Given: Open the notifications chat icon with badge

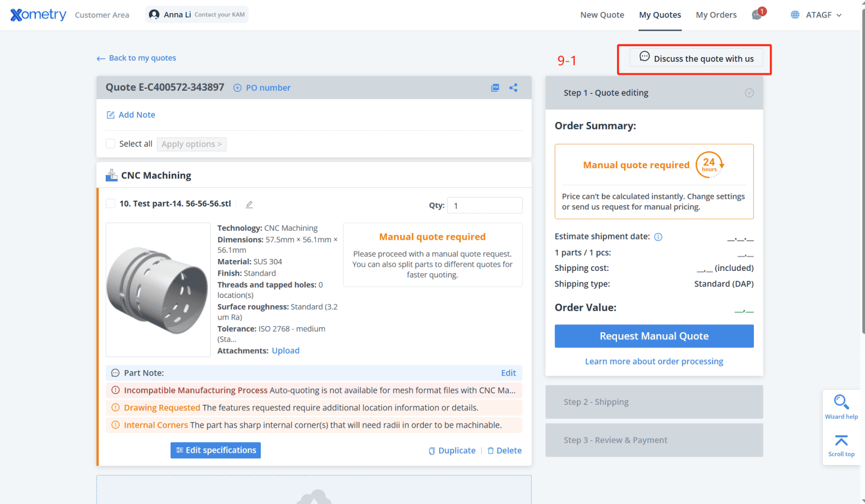Looking at the screenshot, I should point(757,15).
